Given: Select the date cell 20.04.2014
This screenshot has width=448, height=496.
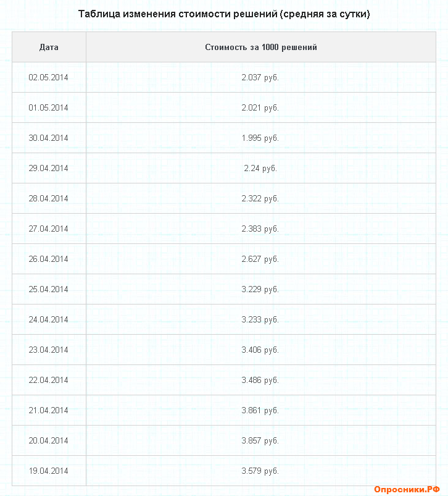Looking at the screenshot, I should 49,440.
